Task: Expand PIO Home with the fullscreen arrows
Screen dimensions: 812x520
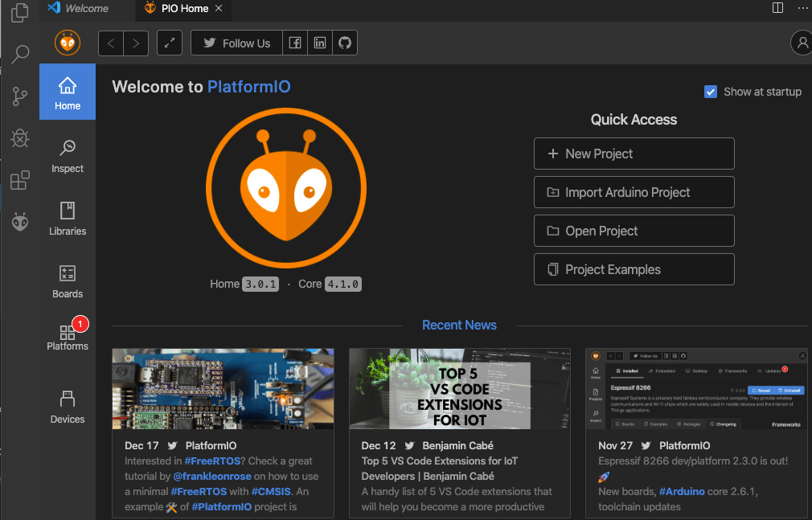Action: pos(170,43)
